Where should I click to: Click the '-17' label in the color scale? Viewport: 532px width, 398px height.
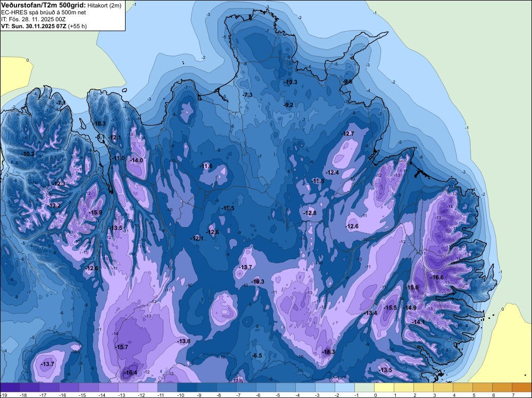(x=43, y=395)
